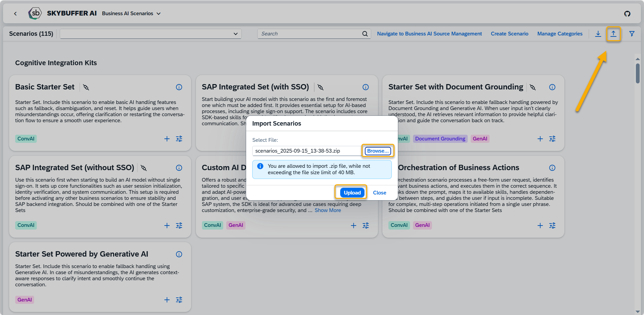Click Upload in Import Scenarios dialog
The width and height of the screenshot is (644, 315).
point(352,193)
